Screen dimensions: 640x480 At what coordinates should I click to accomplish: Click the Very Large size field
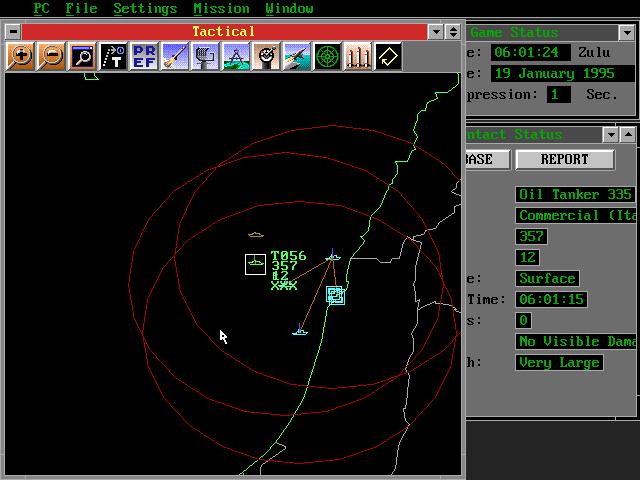click(559, 362)
